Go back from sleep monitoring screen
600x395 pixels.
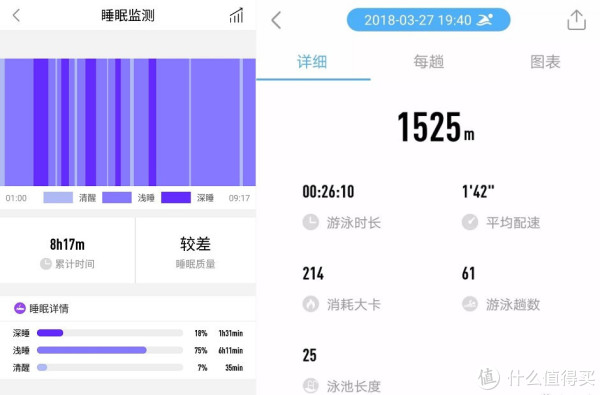16,16
